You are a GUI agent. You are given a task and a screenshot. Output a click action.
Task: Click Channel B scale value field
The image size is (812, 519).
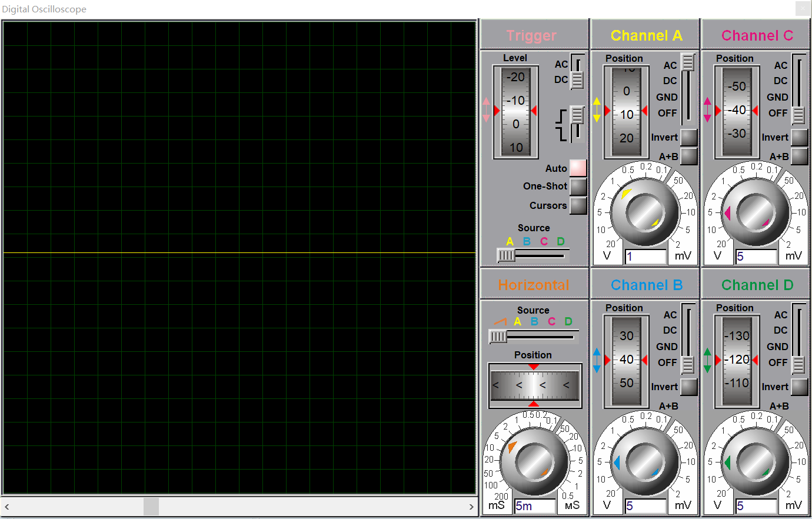click(x=645, y=506)
